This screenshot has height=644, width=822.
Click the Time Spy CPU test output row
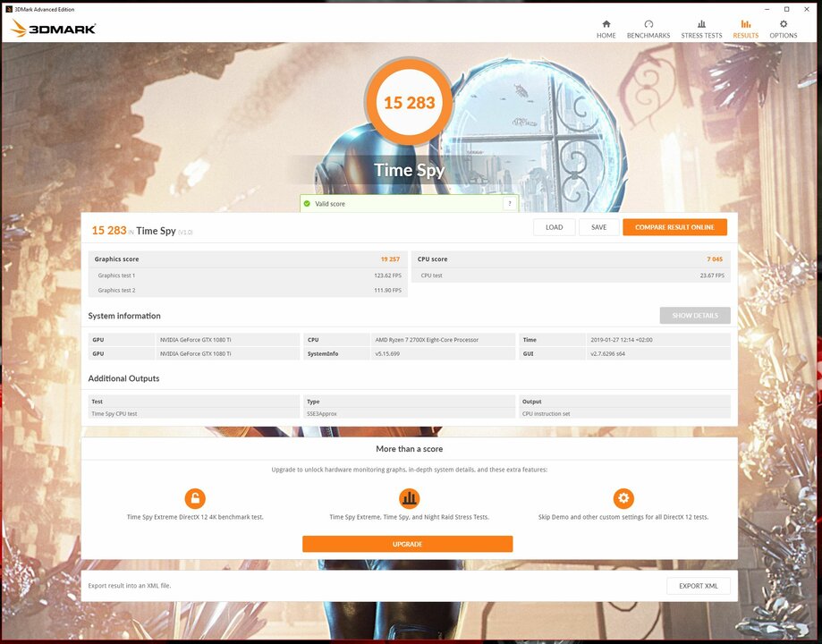point(194,414)
